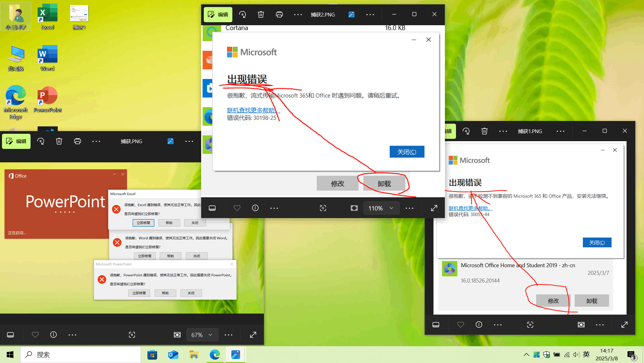Image resolution: width=644 pixels, height=363 pixels.
Task: Favorite the 捕获2.PNG image with heart icon
Action: (x=237, y=208)
